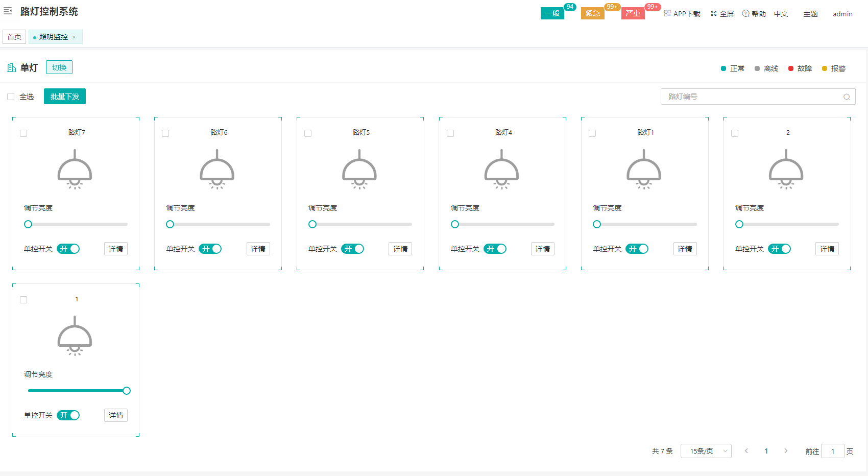Select the 路灯5 card checkbox
868x476 pixels.
click(308, 133)
